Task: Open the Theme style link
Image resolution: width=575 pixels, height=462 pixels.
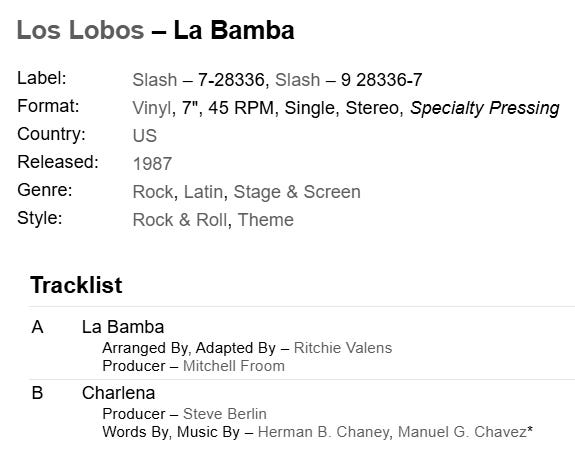Action: click(266, 220)
